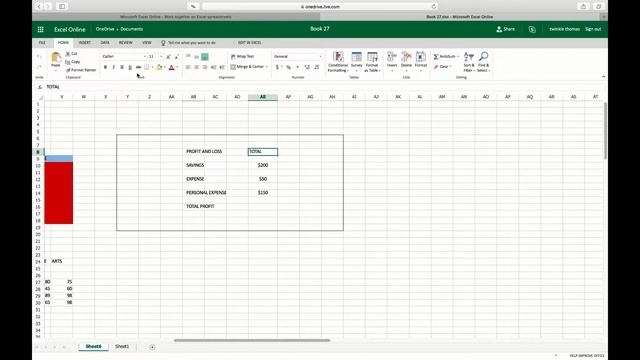Toggle the highlighted middle align button
Image resolution: width=640 pixels, height=360 pixels.
[x=205, y=57]
